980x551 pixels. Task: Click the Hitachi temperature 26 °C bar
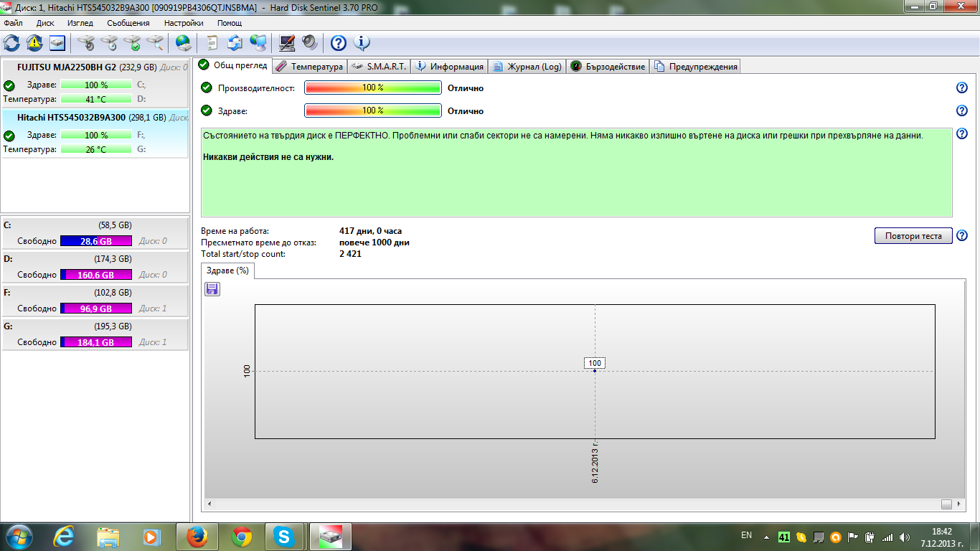[x=96, y=149]
